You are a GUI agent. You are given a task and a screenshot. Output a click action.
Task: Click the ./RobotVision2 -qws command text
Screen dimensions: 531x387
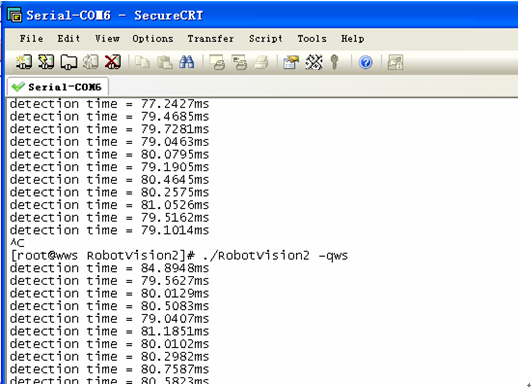(x=275, y=256)
